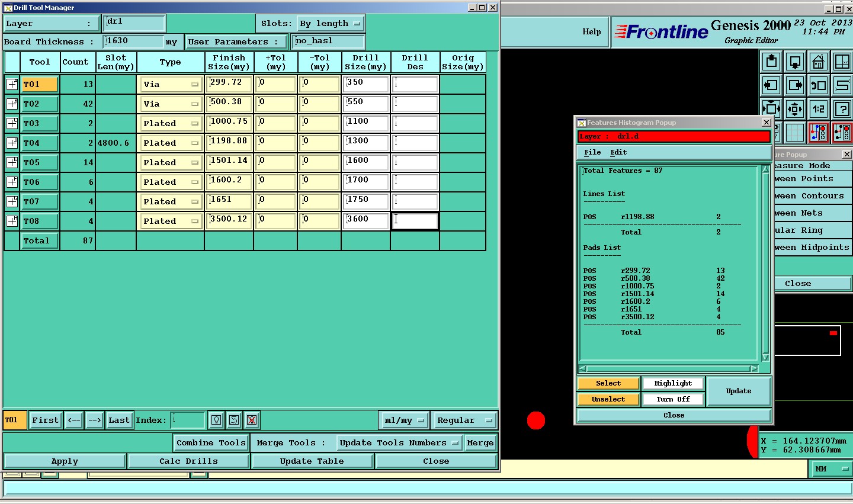Click the vertical scrollbar in histogram list
This screenshot has width=853, height=504.
point(765,264)
